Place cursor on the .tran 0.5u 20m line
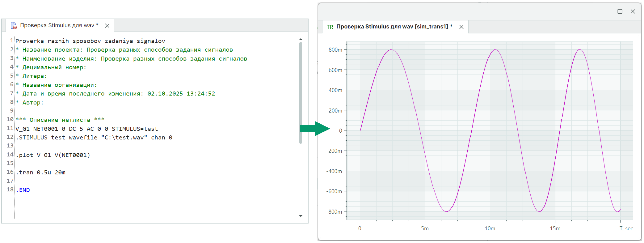This screenshot has width=644, height=243. (x=40, y=173)
